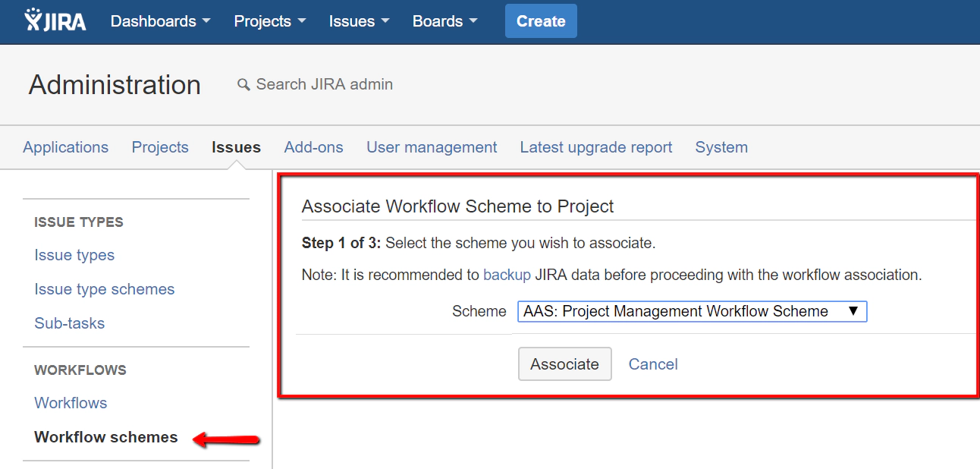Navigate to the Sub-tasks settings
The image size is (980, 469).
pyautogui.click(x=69, y=323)
